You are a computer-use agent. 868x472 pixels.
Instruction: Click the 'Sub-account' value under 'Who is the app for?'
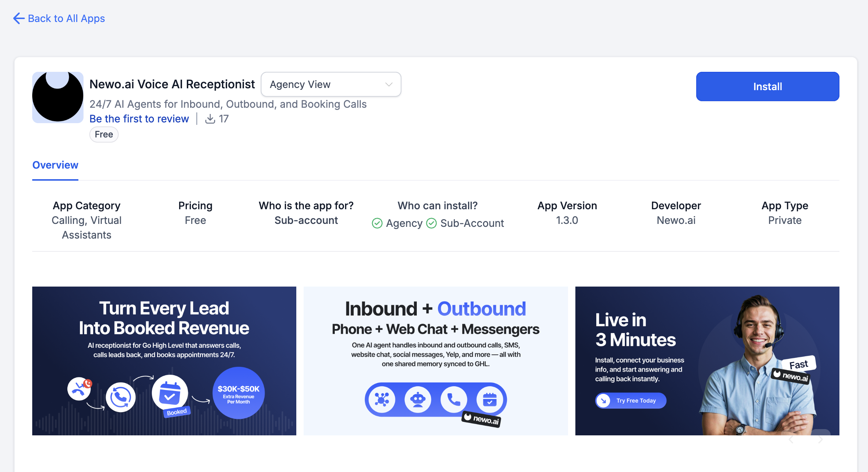306,220
